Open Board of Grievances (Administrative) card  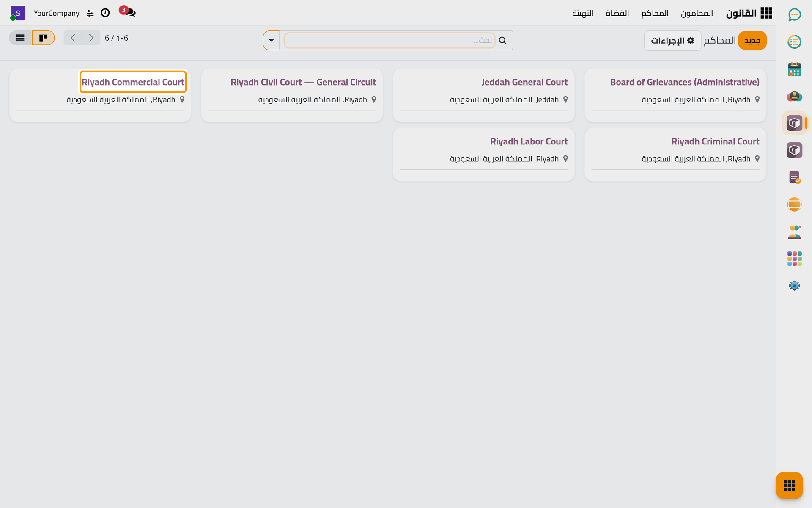click(x=675, y=95)
